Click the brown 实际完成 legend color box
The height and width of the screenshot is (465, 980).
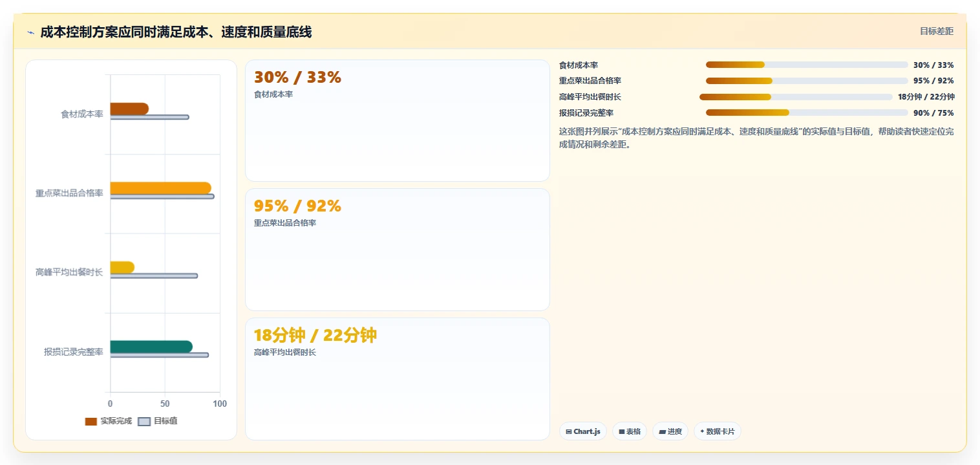[x=91, y=422]
